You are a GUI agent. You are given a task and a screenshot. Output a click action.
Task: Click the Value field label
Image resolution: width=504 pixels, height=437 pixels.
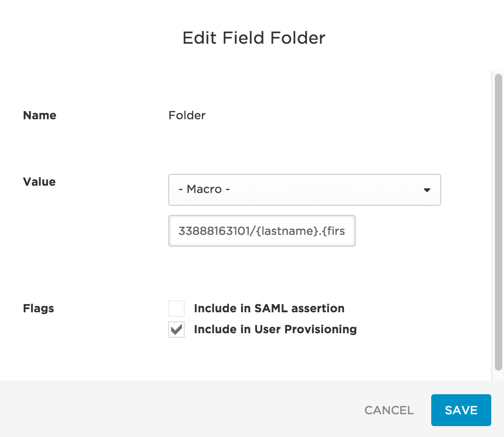39,182
